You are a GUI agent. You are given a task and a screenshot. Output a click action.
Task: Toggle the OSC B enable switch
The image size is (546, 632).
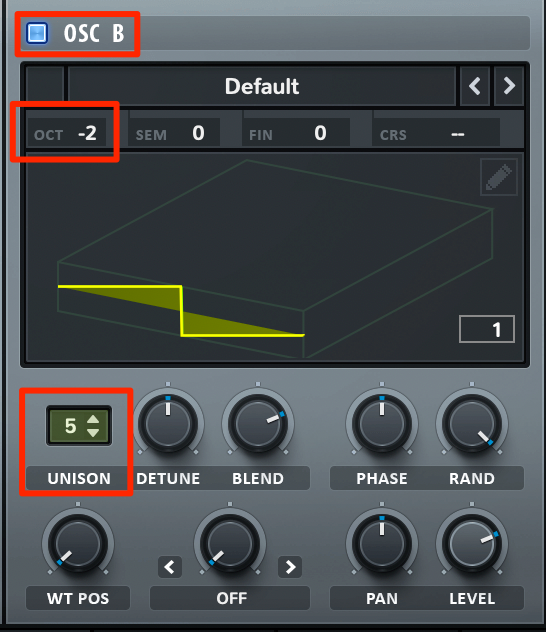(x=37, y=33)
